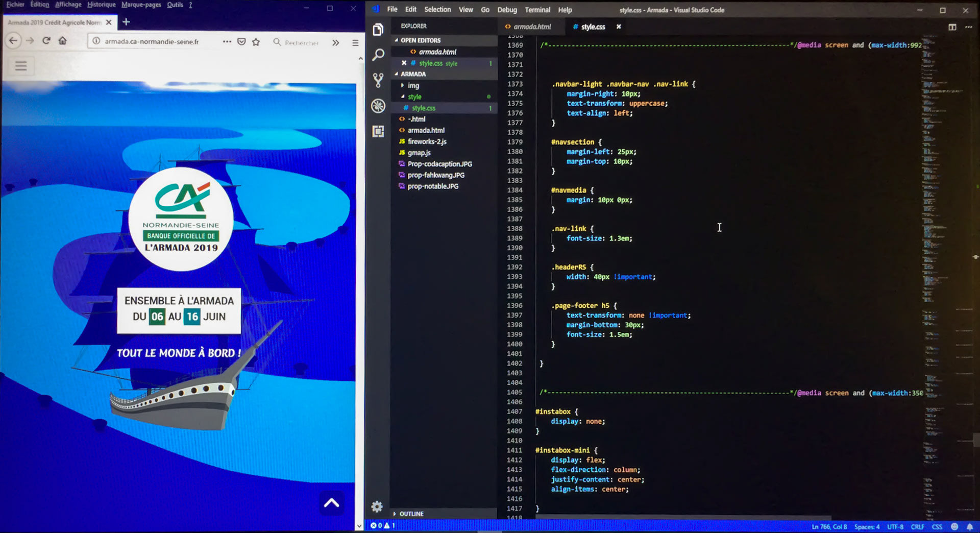The width and height of the screenshot is (980, 533).
Task: Open the Debug view in activity bar
Action: pyautogui.click(x=378, y=106)
